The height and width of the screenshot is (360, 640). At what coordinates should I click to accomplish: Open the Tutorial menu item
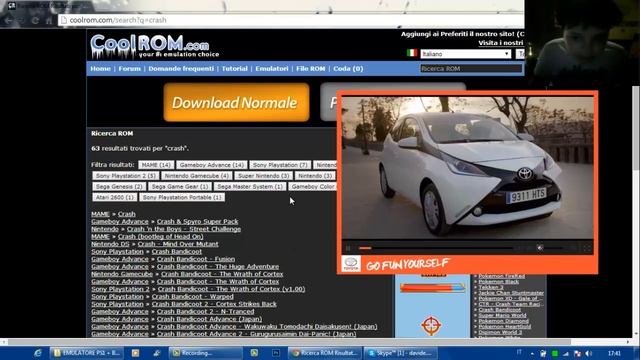coord(234,69)
